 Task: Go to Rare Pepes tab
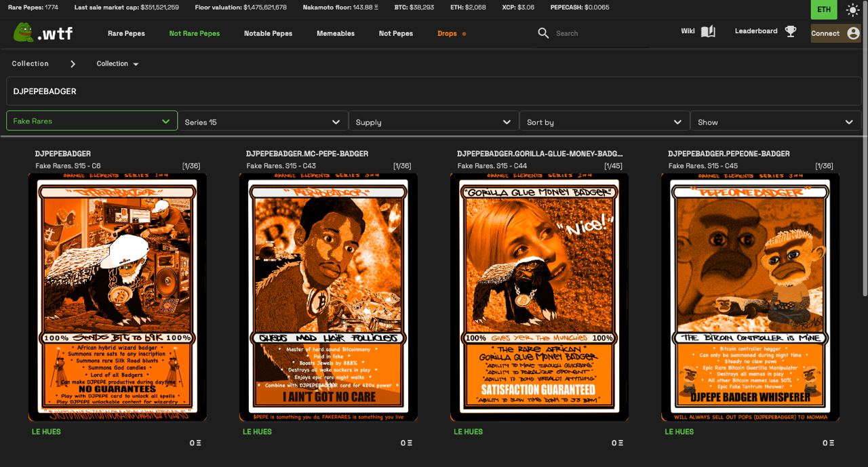pyautogui.click(x=126, y=33)
